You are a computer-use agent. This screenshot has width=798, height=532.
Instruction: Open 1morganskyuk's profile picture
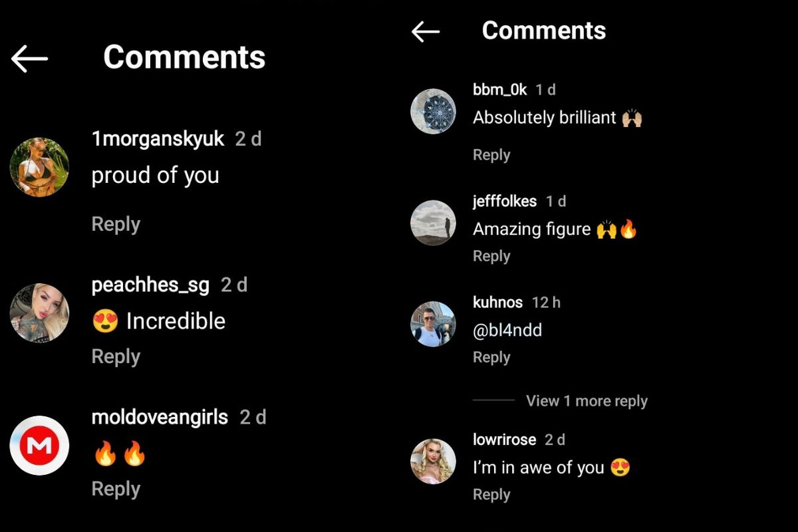(x=39, y=167)
